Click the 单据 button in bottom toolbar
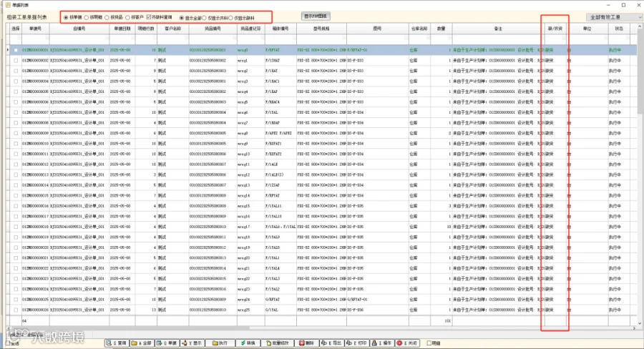644x349 pixels. click(x=167, y=343)
